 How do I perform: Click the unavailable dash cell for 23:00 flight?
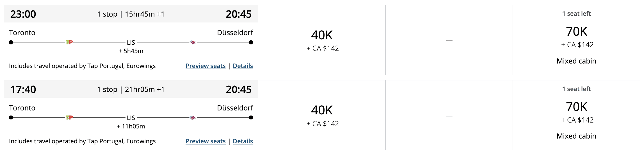pos(449,41)
